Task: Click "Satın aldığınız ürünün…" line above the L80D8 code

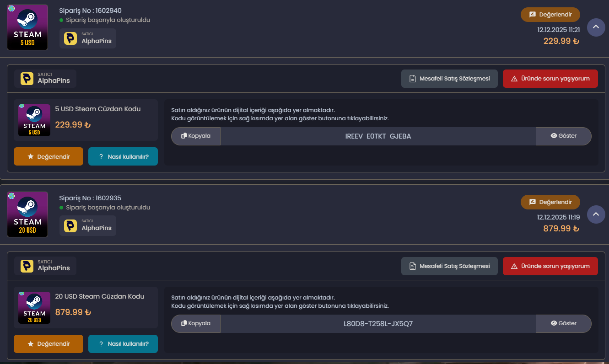Action: pyautogui.click(x=253, y=298)
